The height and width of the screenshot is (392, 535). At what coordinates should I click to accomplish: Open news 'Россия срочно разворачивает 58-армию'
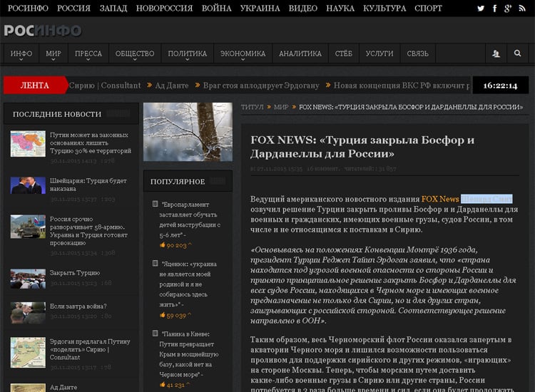88,231
